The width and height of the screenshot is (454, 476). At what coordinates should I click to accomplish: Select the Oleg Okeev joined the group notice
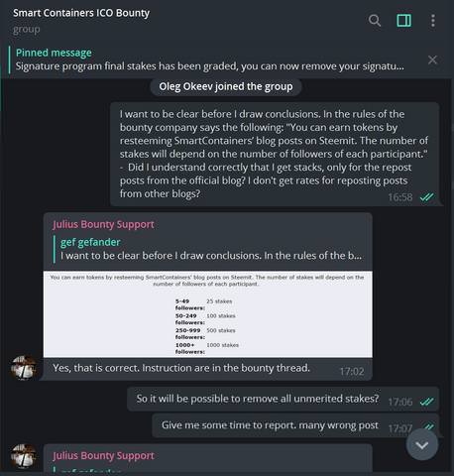pyautogui.click(x=226, y=86)
